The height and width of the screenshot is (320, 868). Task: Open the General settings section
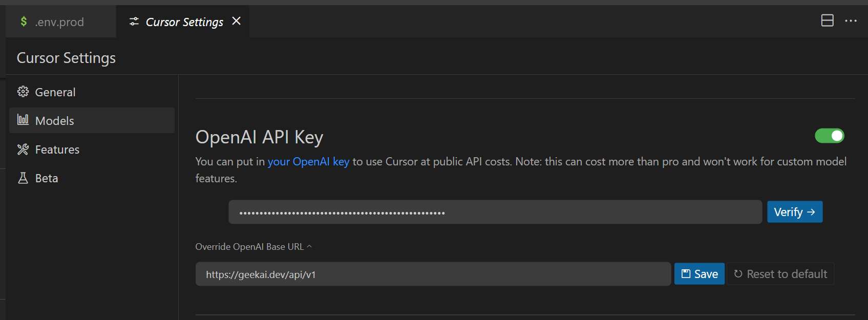click(92, 92)
